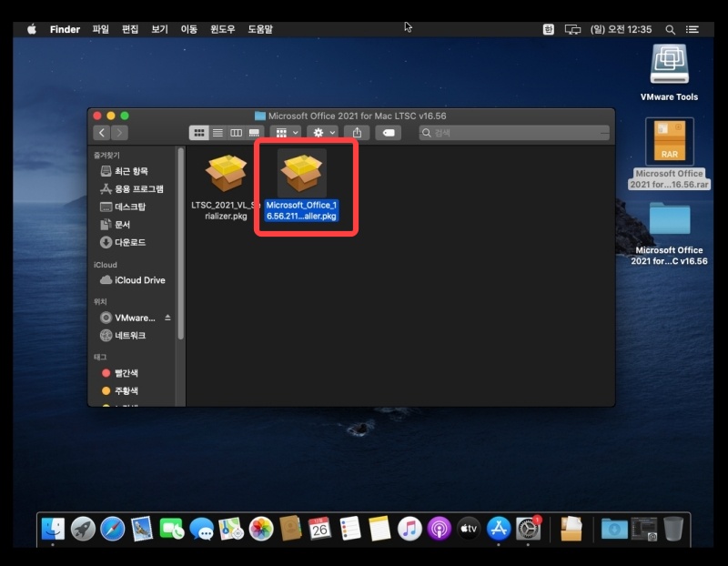Open Notes from the Dock
The image size is (728, 566).
[x=379, y=529]
